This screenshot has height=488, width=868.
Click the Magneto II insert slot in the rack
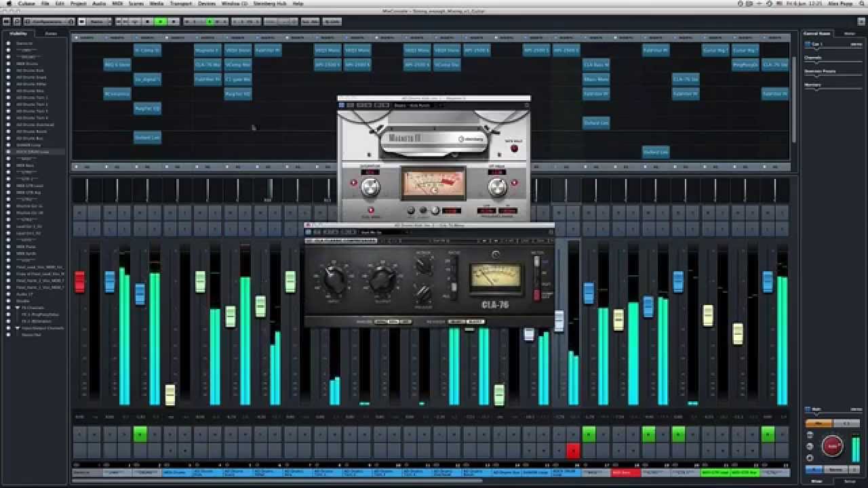pos(207,49)
